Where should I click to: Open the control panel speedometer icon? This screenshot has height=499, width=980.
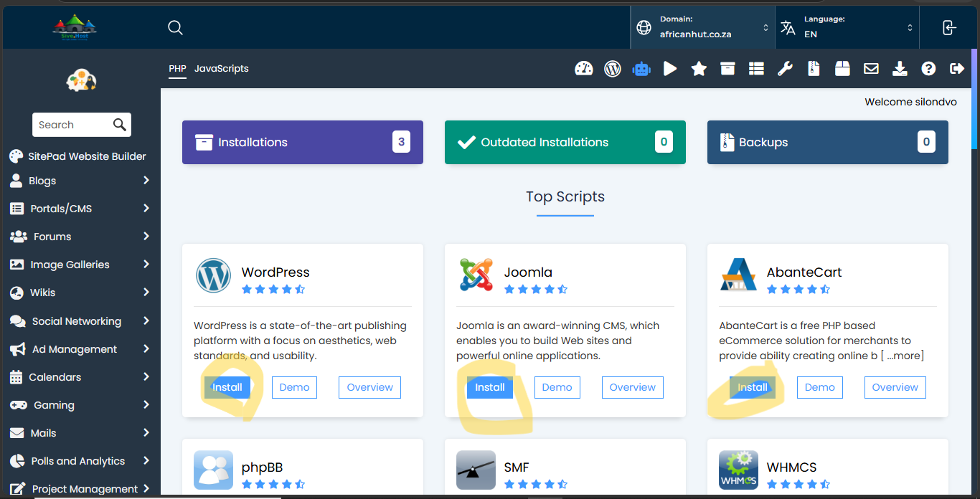click(x=584, y=68)
